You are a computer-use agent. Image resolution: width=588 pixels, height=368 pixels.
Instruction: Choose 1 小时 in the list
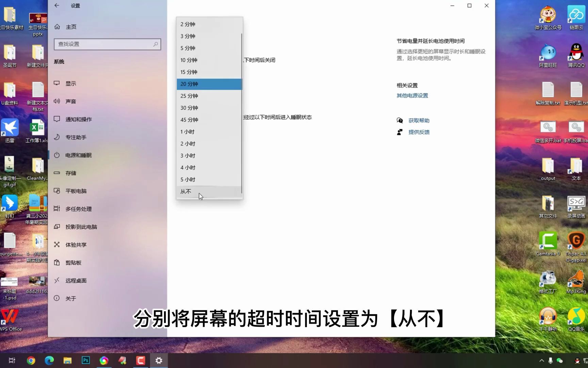(x=209, y=132)
